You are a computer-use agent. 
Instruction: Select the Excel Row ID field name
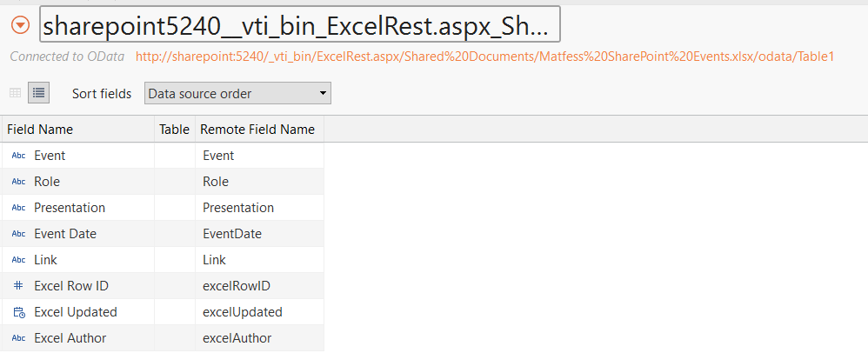click(x=71, y=286)
